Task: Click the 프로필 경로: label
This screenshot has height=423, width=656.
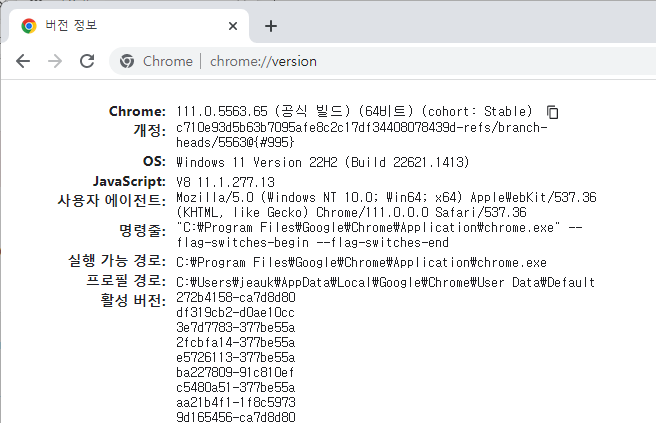Action: pyautogui.click(x=126, y=280)
